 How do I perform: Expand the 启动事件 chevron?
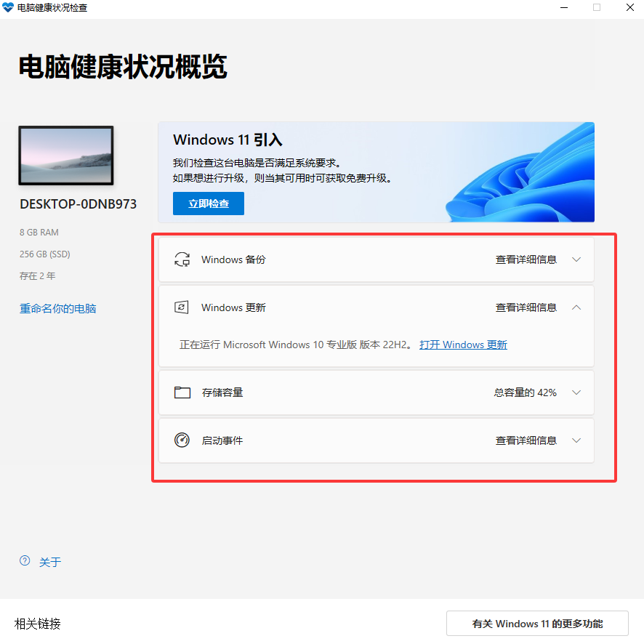click(576, 440)
